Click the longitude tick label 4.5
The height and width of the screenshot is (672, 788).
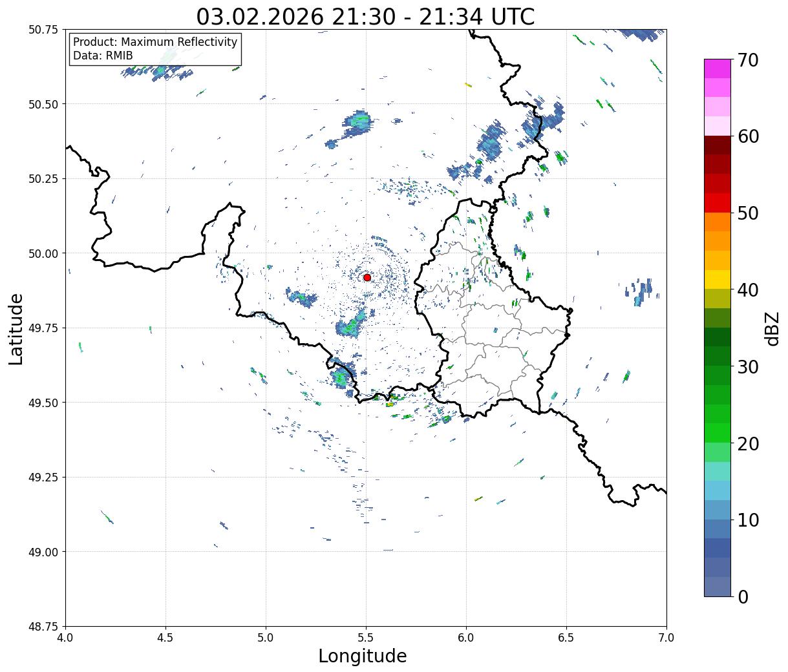pyautogui.click(x=165, y=638)
